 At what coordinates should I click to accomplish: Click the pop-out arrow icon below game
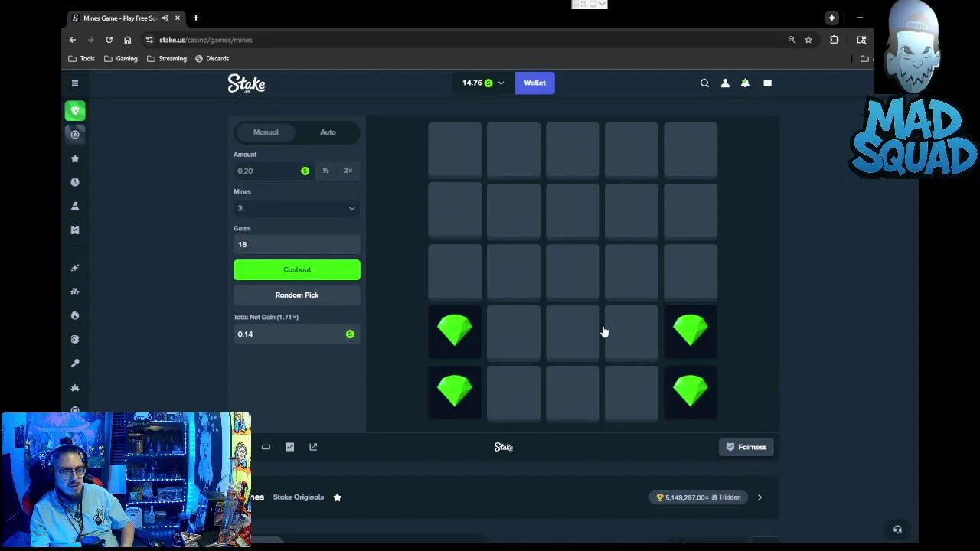pyautogui.click(x=313, y=447)
